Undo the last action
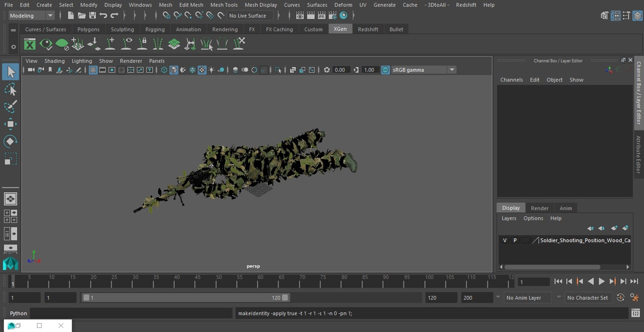Image resolution: width=644 pixels, height=332 pixels. click(103, 15)
